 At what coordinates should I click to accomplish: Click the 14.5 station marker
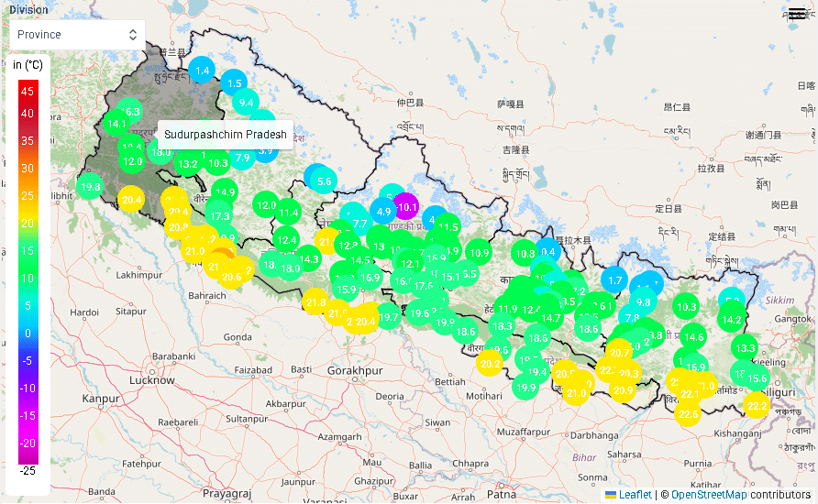(x=360, y=259)
